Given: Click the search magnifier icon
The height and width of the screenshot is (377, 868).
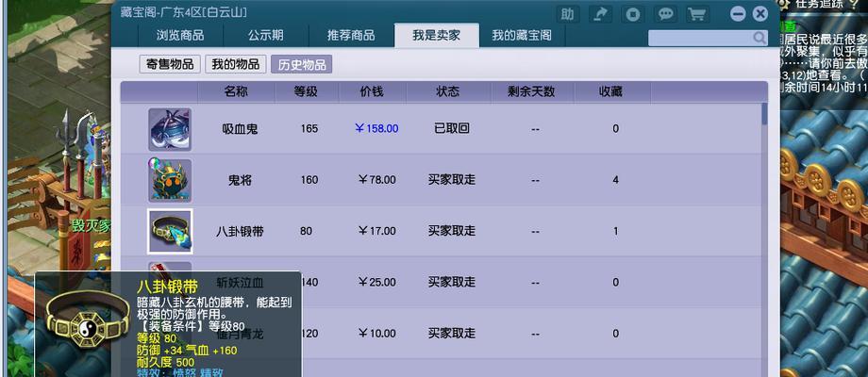Looking at the screenshot, I should coord(759,38).
